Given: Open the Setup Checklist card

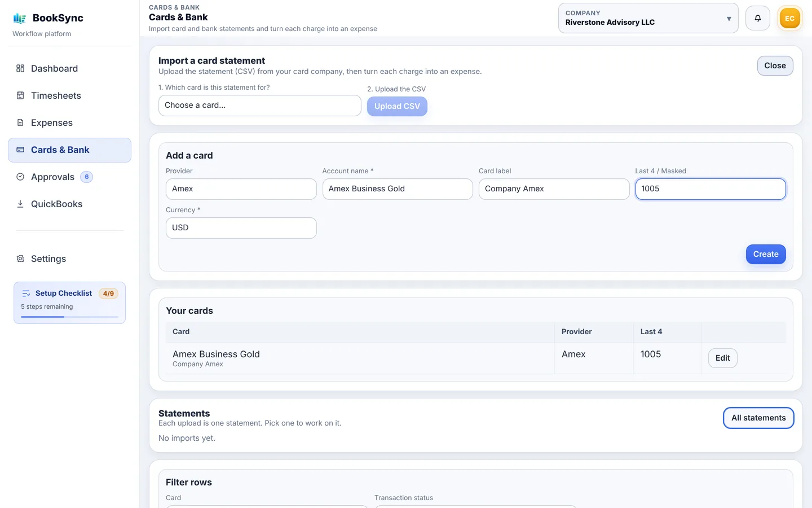Looking at the screenshot, I should [69, 303].
